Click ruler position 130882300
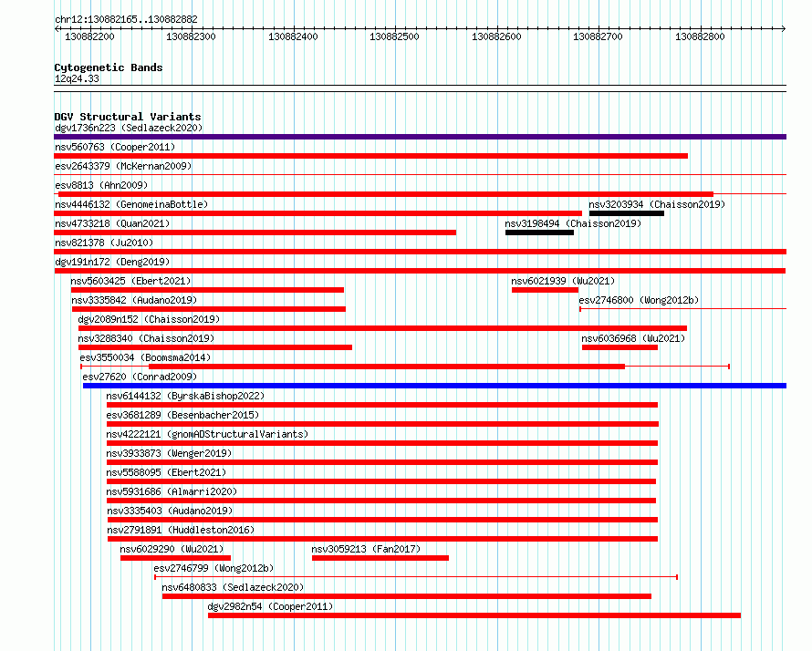 191,36
